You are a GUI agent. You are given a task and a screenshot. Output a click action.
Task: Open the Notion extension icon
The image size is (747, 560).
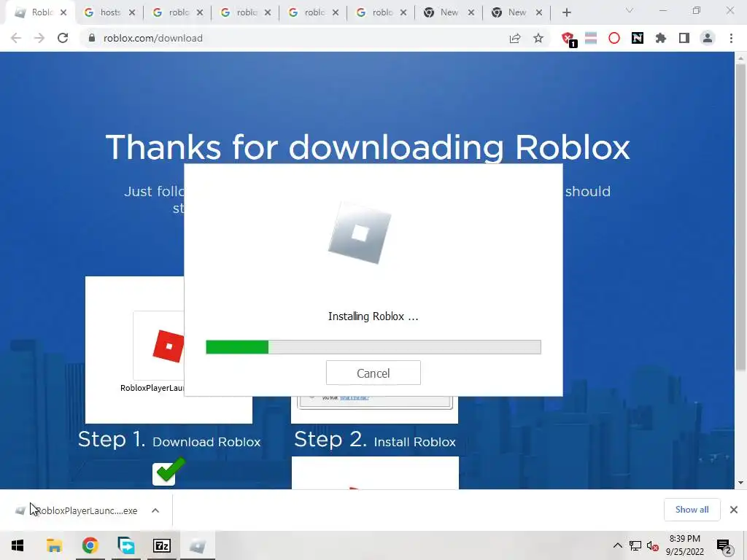(638, 38)
